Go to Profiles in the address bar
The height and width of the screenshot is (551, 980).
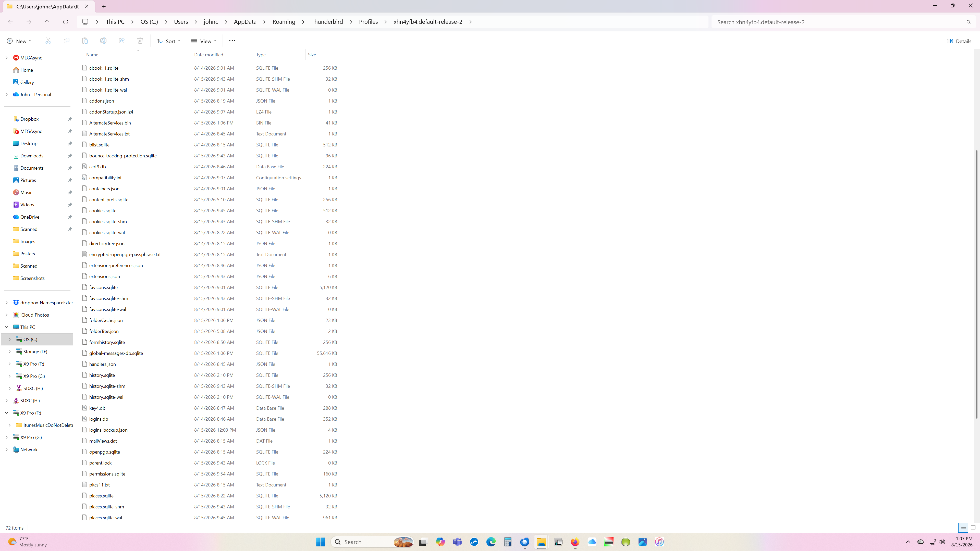coord(368,22)
